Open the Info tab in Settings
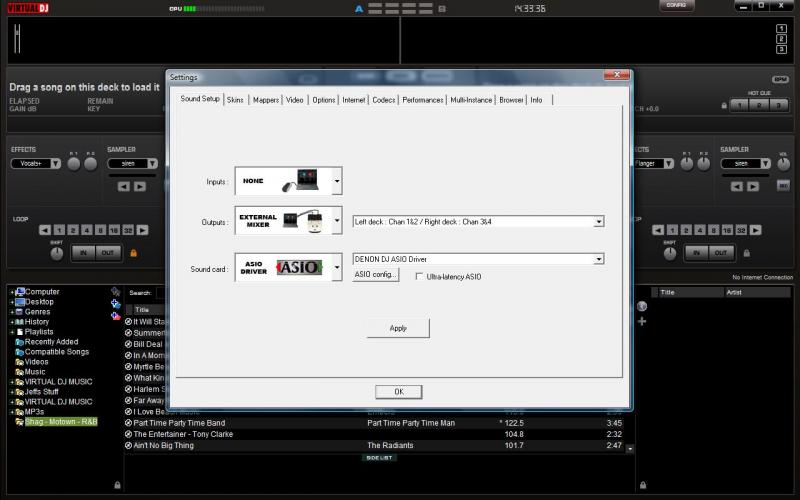The image size is (800, 500). click(x=536, y=100)
